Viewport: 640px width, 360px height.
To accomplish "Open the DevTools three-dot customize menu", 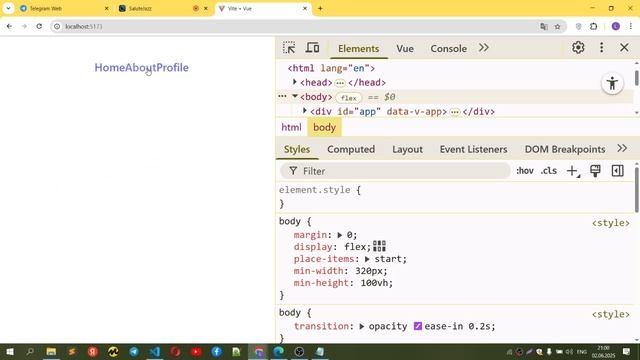I will [x=601, y=48].
